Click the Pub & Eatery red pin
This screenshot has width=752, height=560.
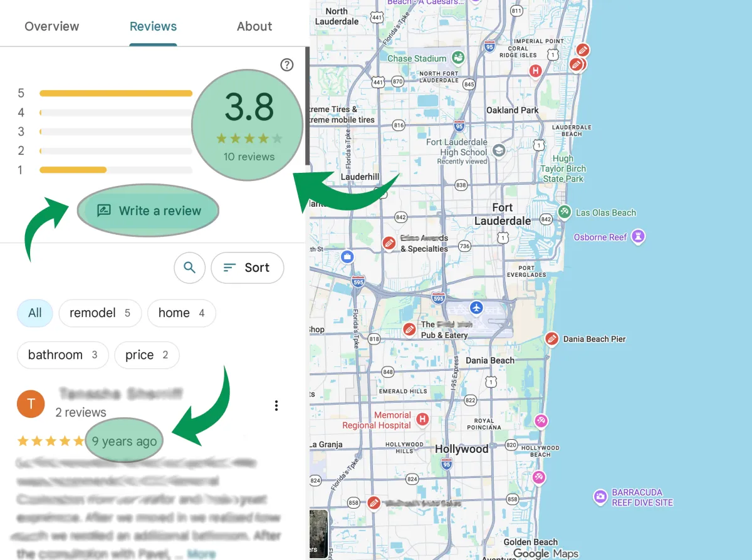click(409, 329)
